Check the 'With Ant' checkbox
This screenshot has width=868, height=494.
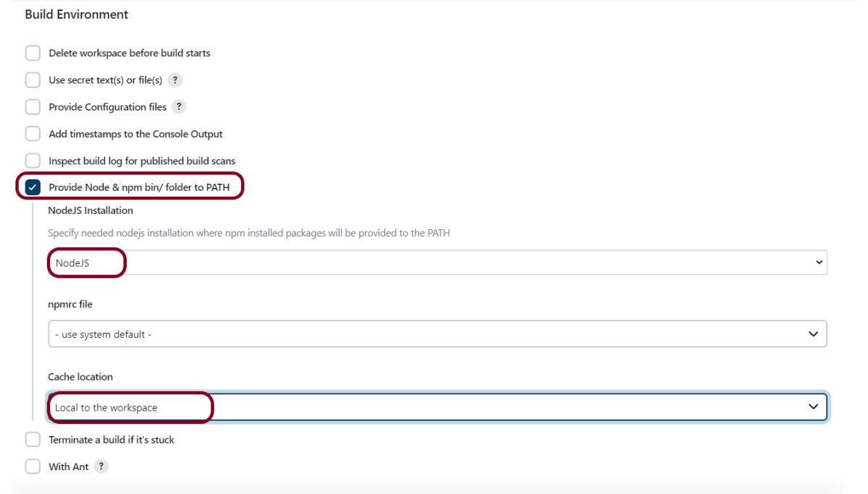click(x=33, y=467)
